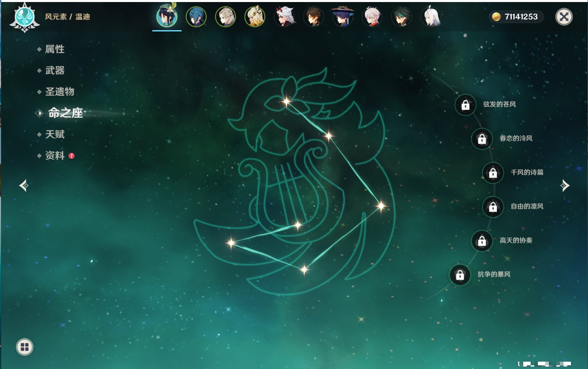Open the four-square grid menu button
This screenshot has height=369, width=588.
[24, 347]
